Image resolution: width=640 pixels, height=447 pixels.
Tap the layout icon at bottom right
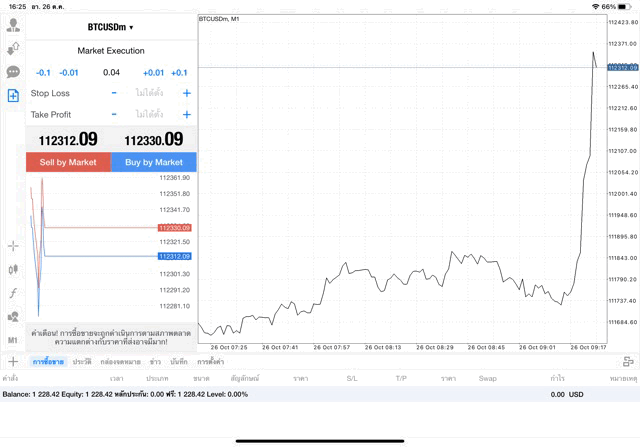[x=627, y=361]
